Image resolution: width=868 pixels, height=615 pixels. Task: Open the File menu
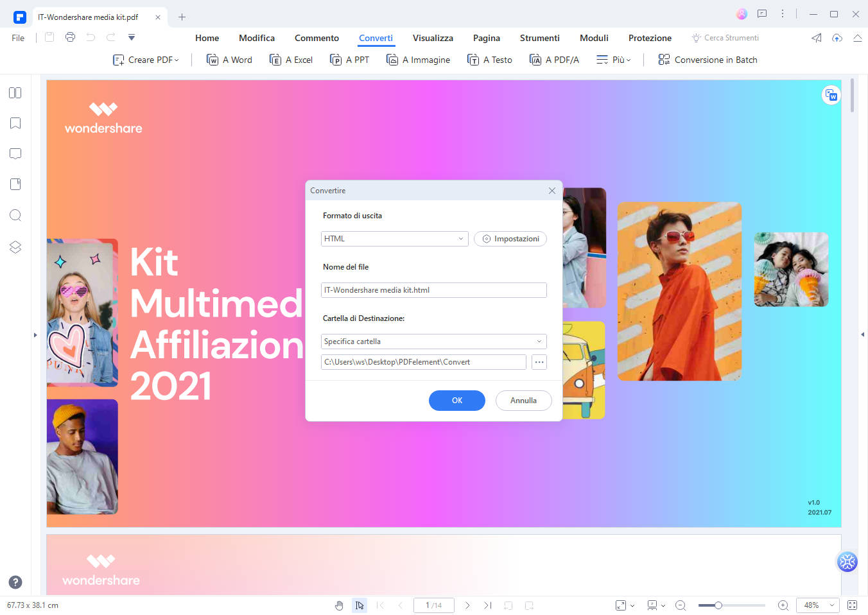click(18, 38)
